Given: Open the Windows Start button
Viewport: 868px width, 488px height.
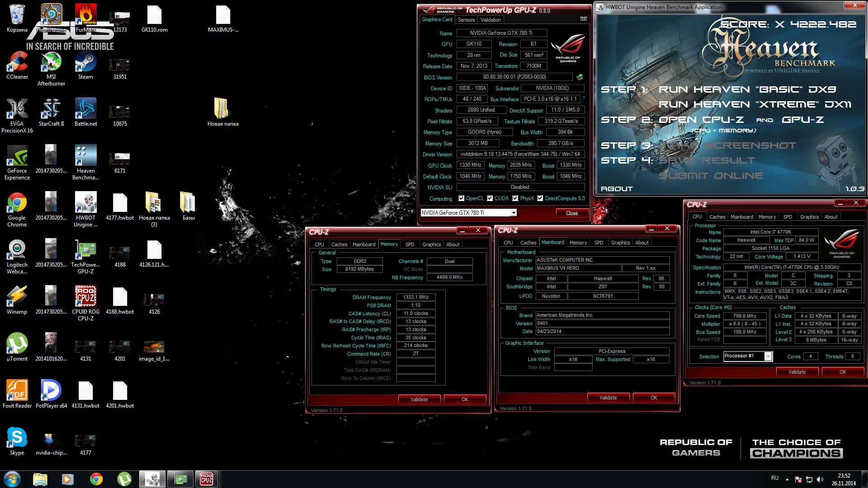Looking at the screenshot, I should [x=12, y=479].
